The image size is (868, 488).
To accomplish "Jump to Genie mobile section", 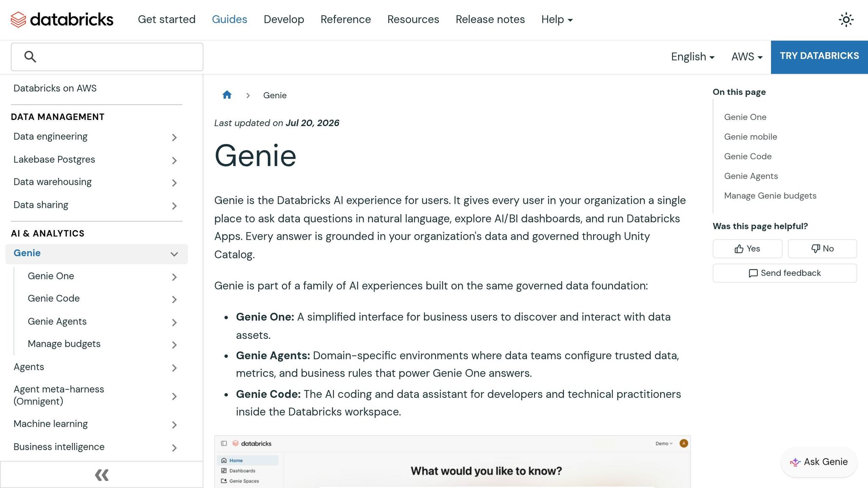I will coord(751,137).
